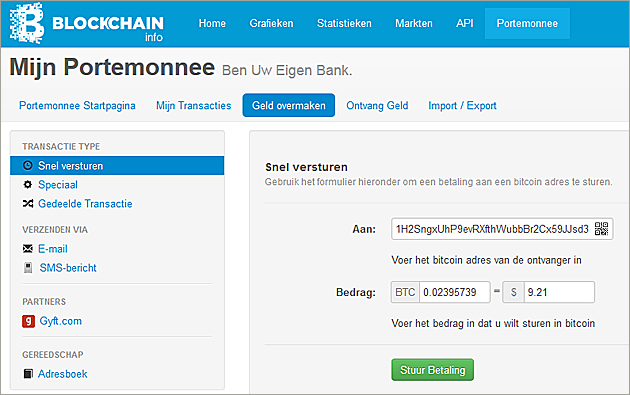This screenshot has height=395, width=630.
Task: Click the dollar amount input field
Action: click(x=559, y=292)
